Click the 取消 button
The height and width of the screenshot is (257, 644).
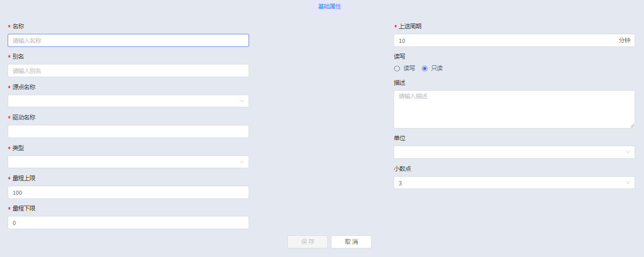[x=351, y=242]
